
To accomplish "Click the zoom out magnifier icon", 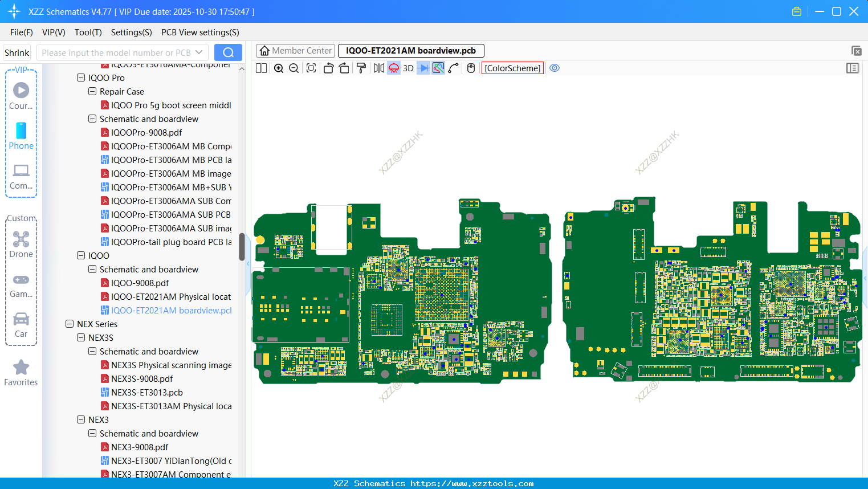I will point(294,68).
